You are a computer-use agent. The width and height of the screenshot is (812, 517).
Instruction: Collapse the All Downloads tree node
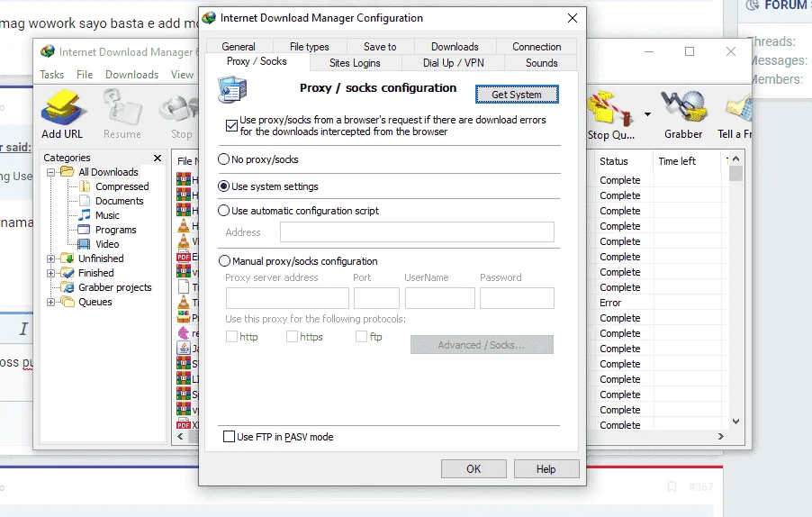(50, 172)
